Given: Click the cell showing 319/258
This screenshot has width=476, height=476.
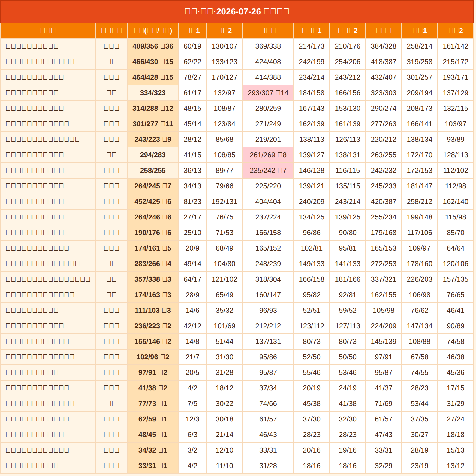Looking at the screenshot, I should 420,62.
